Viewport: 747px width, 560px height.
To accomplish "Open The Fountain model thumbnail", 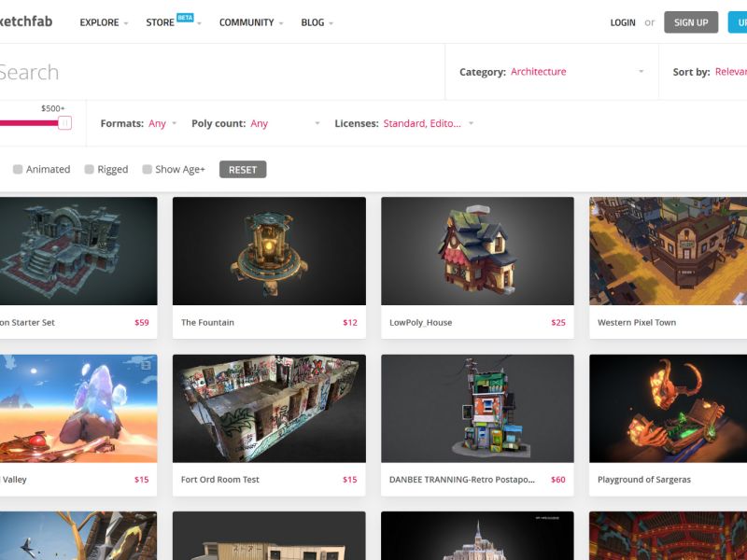I will [x=269, y=251].
